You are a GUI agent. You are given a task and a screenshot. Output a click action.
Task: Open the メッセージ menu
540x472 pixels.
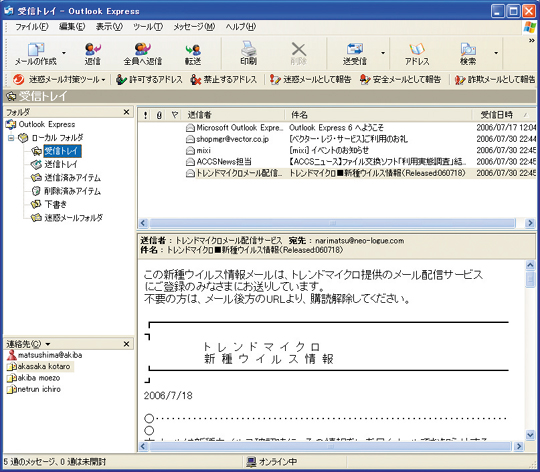point(194,27)
